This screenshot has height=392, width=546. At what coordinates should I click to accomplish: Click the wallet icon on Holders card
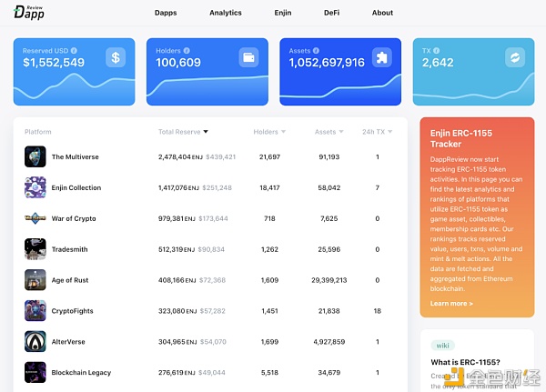[248, 57]
